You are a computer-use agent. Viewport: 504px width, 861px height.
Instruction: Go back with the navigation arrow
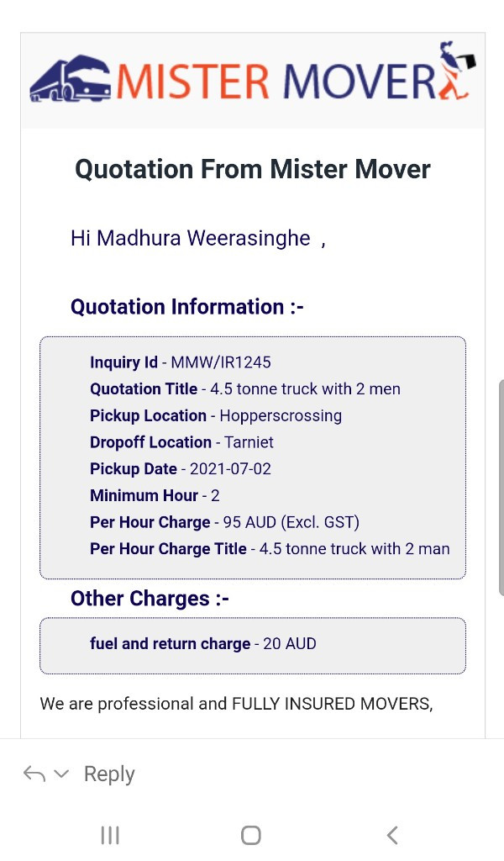tap(391, 835)
